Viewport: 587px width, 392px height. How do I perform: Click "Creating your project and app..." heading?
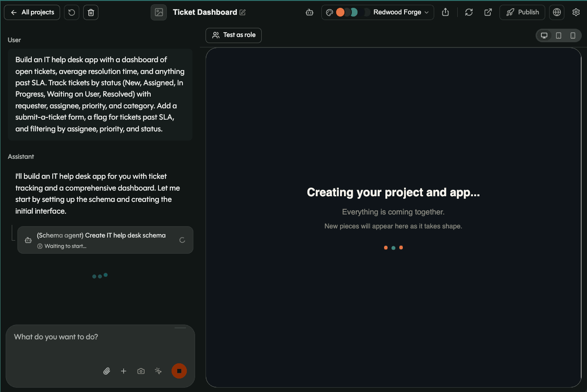[x=393, y=192]
